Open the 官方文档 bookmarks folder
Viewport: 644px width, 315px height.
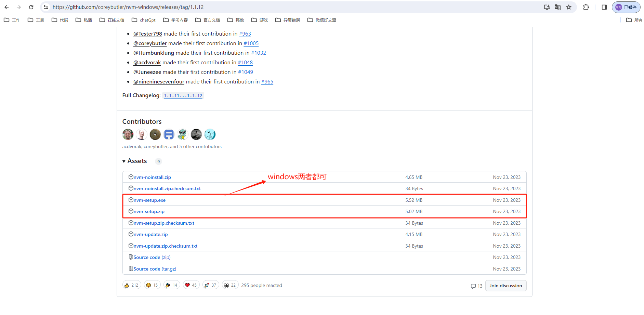[207, 20]
